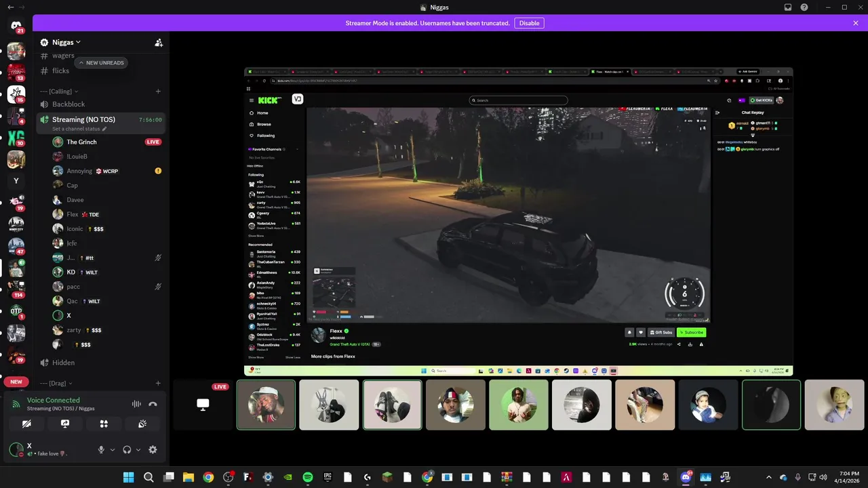
Task: Mute the microphone in user panel
Action: coord(101,449)
